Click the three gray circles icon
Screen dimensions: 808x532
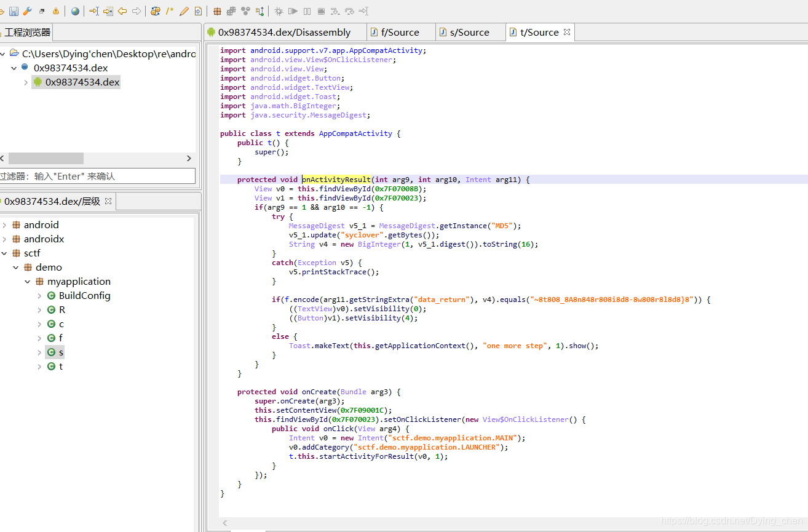(x=245, y=11)
